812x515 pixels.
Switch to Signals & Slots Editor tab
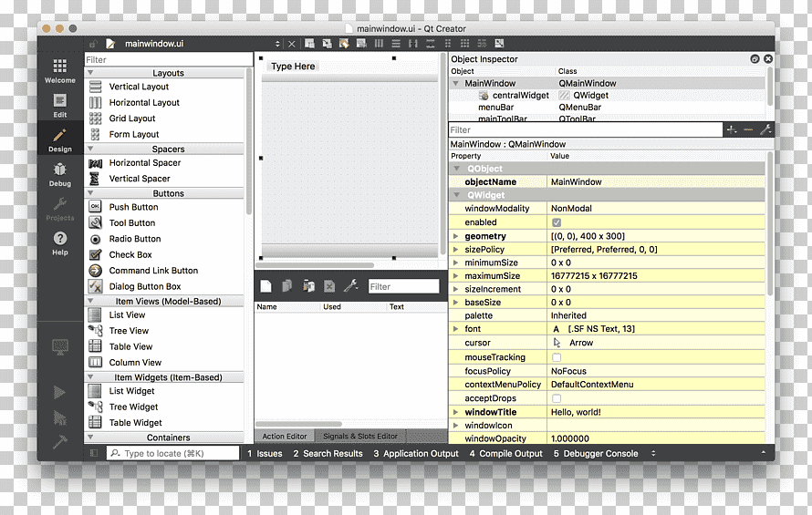(x=360, y=437)
